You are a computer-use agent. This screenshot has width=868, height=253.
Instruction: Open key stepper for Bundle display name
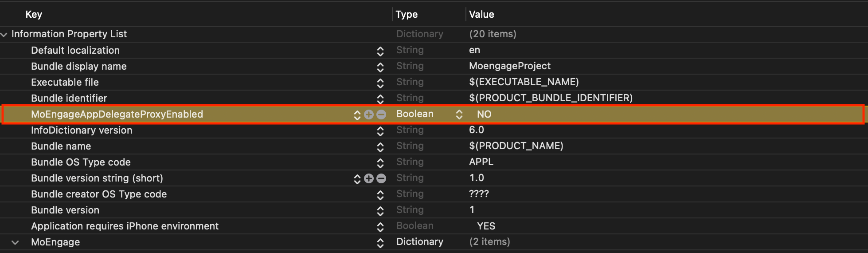coord(380,67)
